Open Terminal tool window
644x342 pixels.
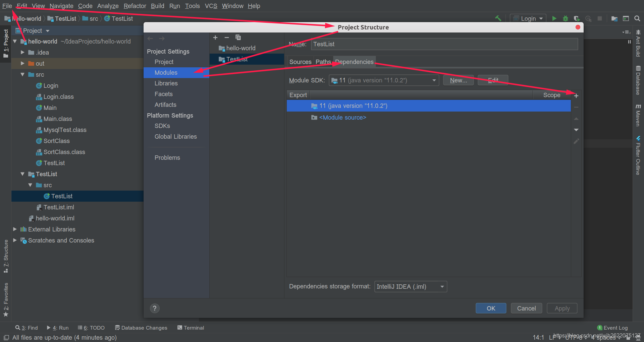[191, 328]
